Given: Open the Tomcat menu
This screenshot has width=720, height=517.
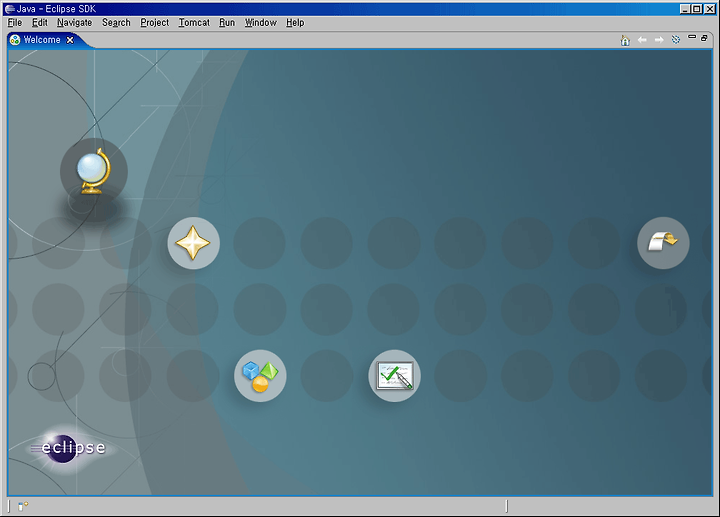Looking at the screenshot, I should [194, 22].
